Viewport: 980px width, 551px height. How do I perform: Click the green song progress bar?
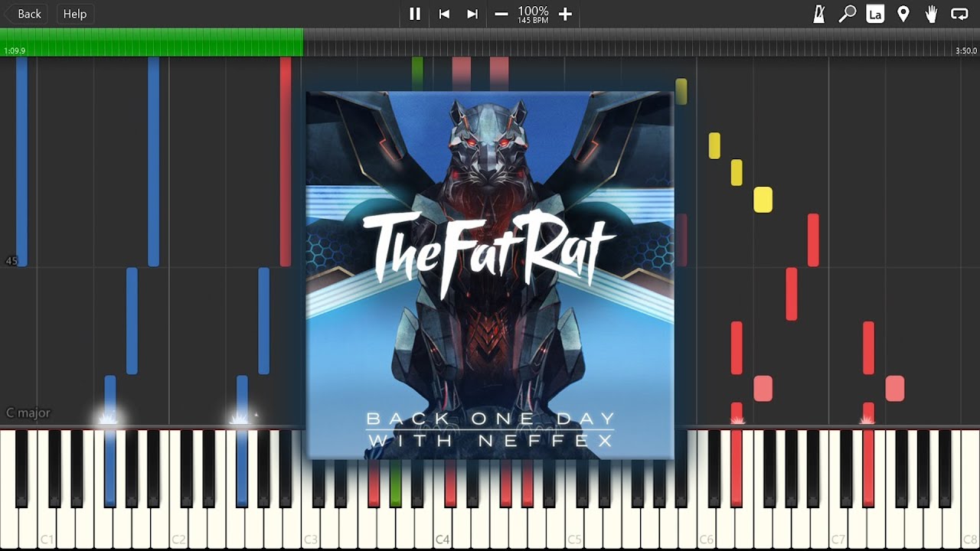(x=152, y=42)
